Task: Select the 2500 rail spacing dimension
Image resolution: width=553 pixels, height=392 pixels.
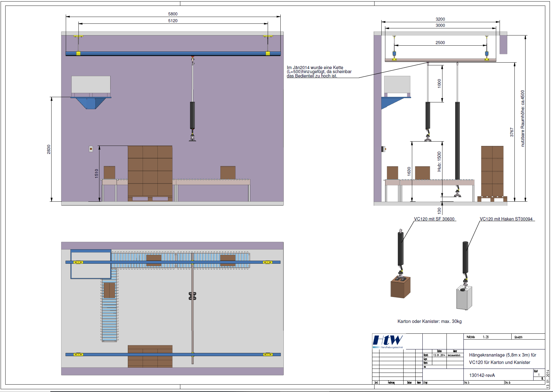Action: [440, 43]
